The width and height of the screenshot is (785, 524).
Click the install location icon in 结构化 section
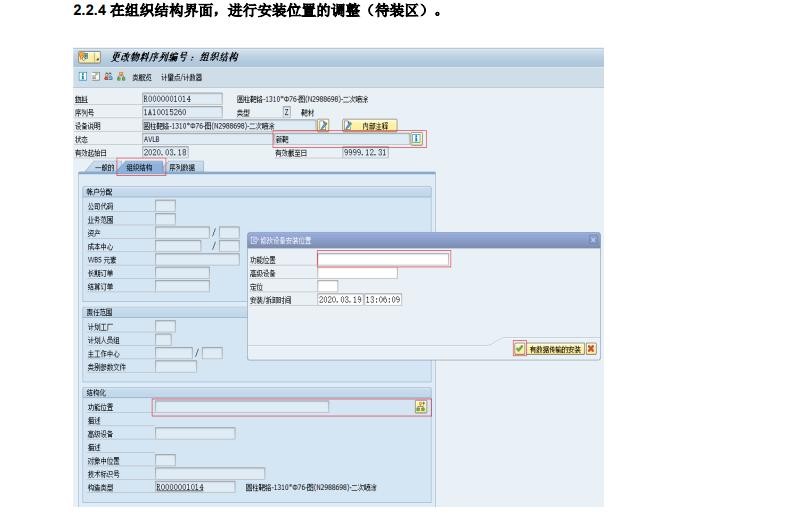coord(420,406)
